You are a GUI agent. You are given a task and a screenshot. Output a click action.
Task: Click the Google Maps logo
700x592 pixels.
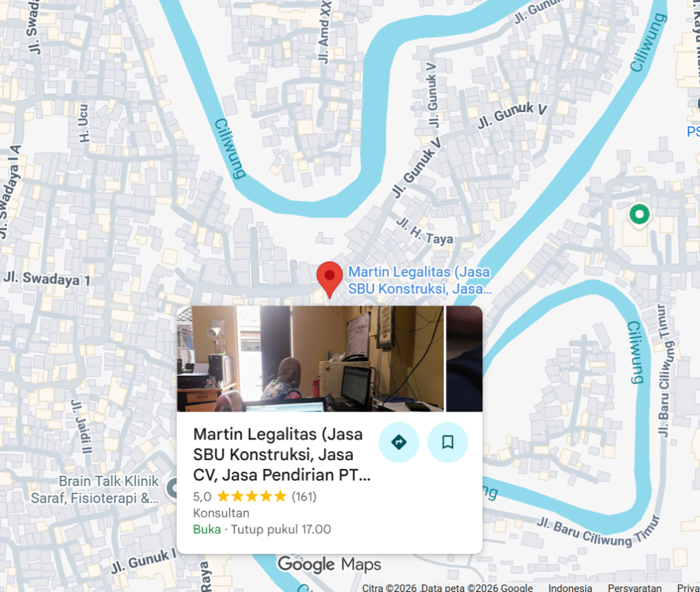tap(329, 565)
